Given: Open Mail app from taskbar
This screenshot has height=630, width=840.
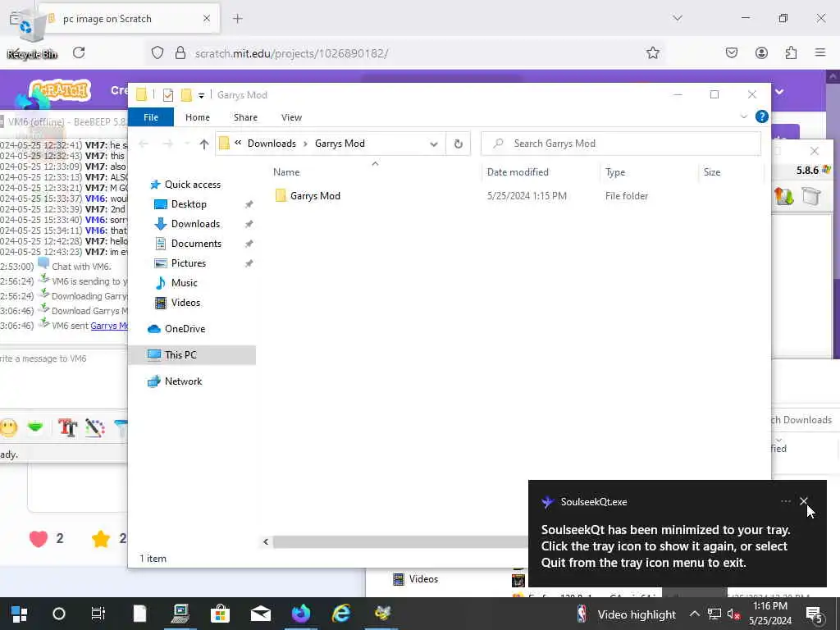Looking at the screenshot, I should (260, 614).
